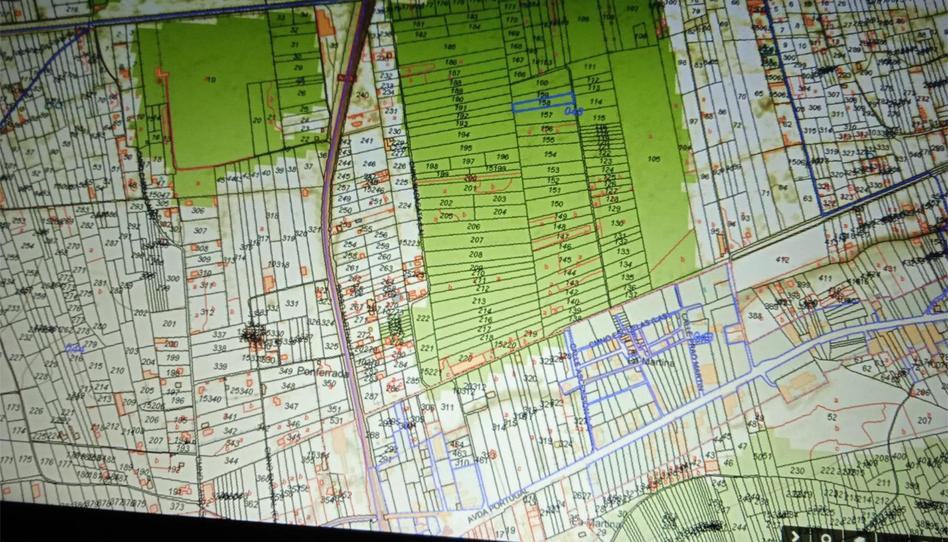Select parcel 222 on the map
The height and width of the screenshot is (542, 948).
[424, 318]
